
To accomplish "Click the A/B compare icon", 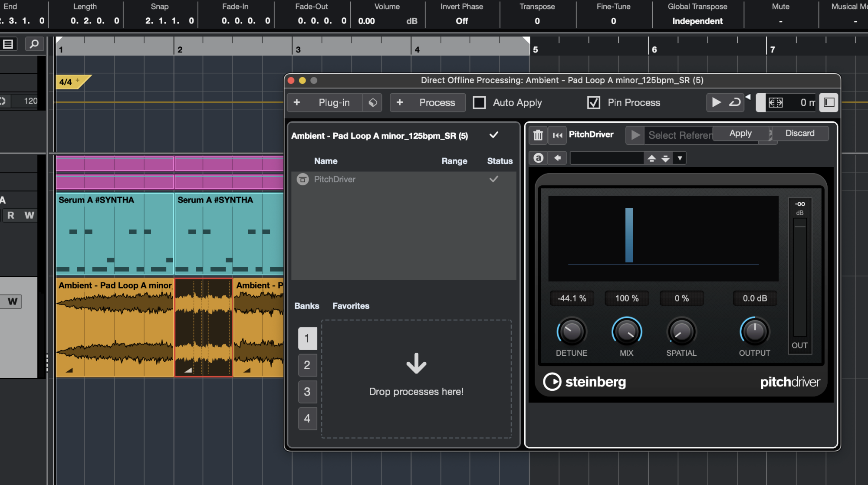I will (x=538, y=158).
